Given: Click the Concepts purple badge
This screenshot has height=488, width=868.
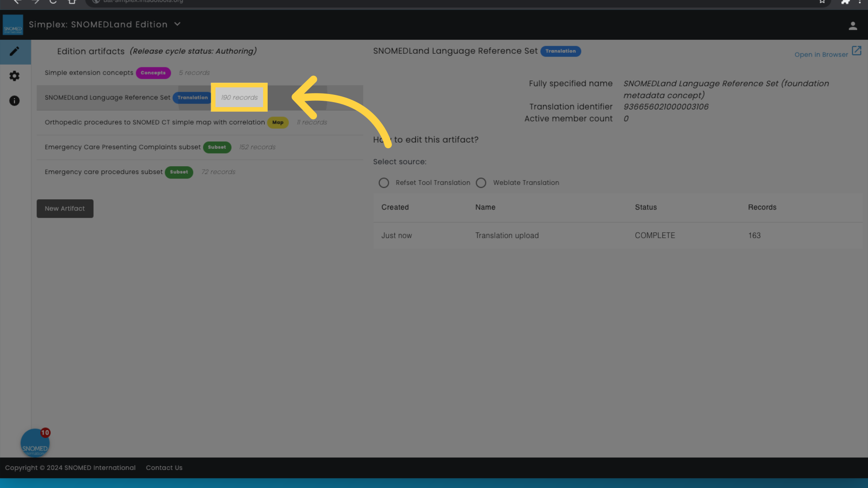Looking at the screenshot, I should click(x=153, y=73).
